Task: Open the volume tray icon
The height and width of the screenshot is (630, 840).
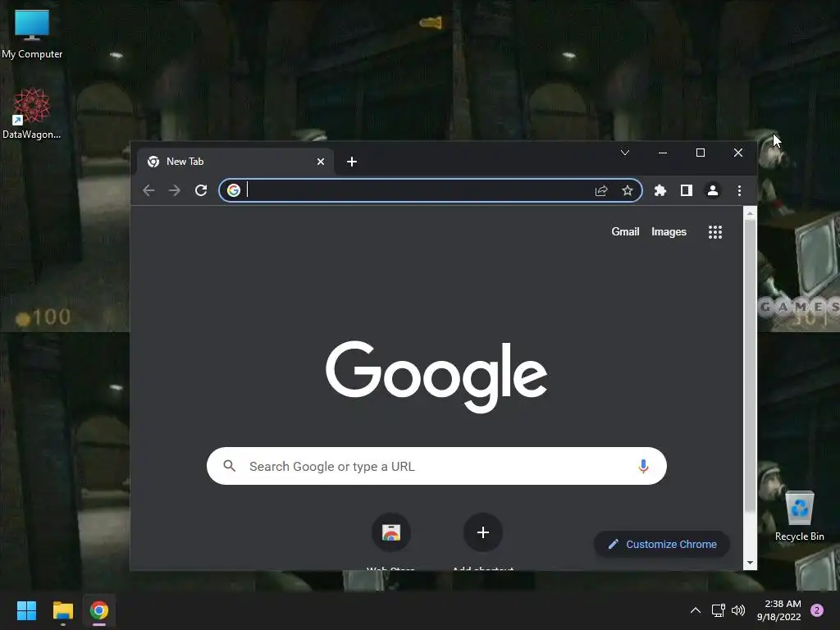Action: (738, 610)
